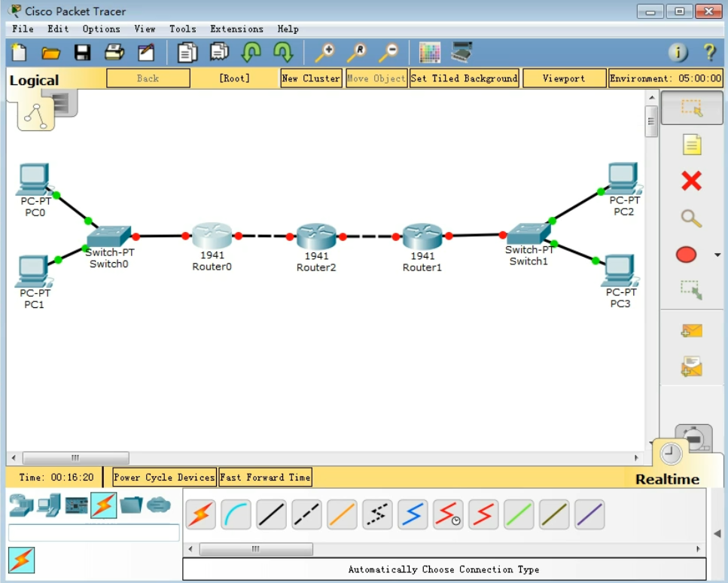Pick the Copper Cross-Over dashed cable
The height and width of the screenshot is (583, 728).
tap(306, 514)
